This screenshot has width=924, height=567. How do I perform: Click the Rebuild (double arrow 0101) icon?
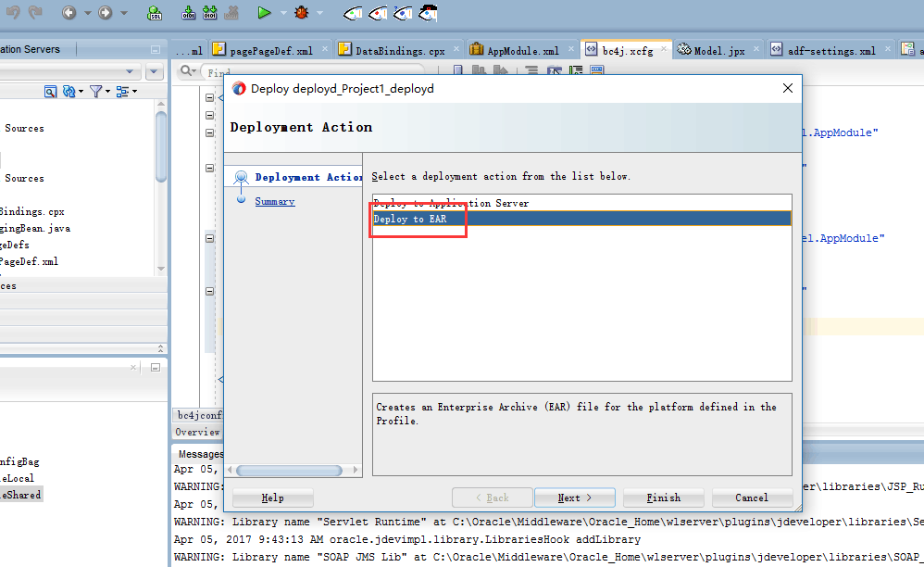210,12
